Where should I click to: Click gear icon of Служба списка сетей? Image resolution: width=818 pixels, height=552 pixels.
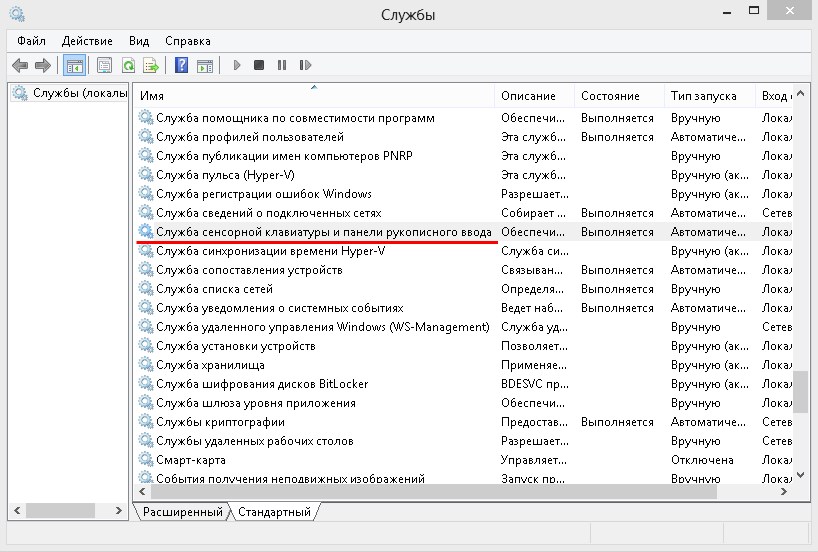146,288
